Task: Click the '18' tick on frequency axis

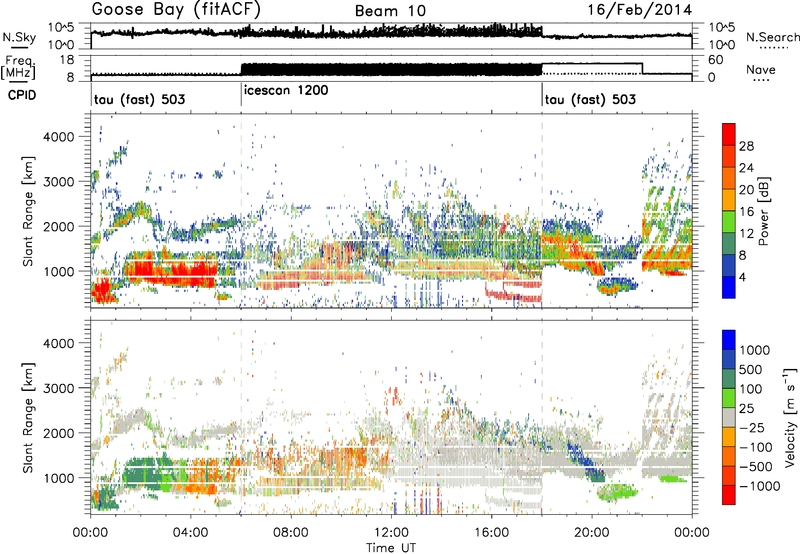Action: coord(67,60)
